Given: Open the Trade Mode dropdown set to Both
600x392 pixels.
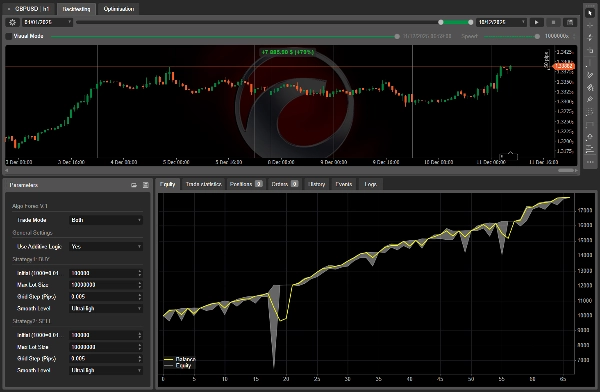Looking at the screenshot, I should (106, 220).
